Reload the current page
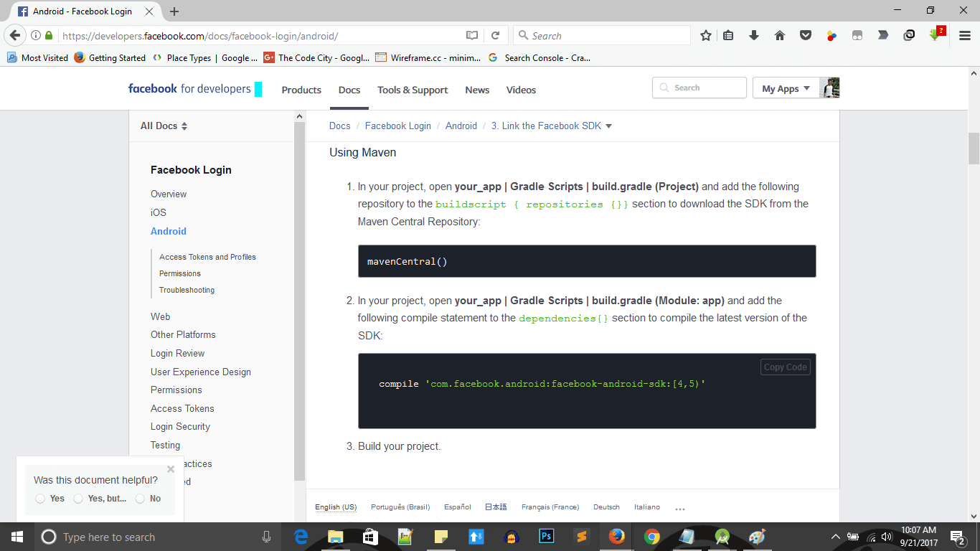 click(495, 35)
